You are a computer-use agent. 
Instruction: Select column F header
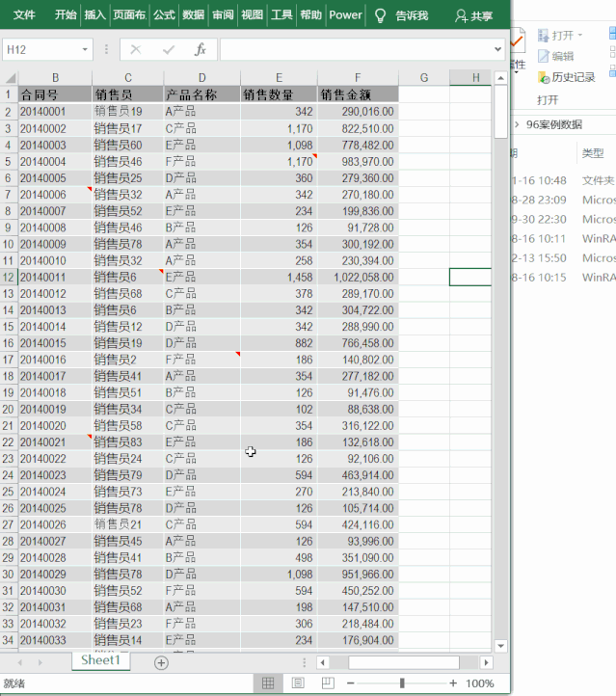[x=358, y=78]
